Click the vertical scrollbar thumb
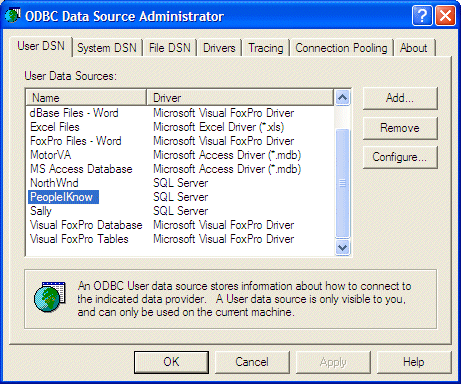 (x=342, y=183)
